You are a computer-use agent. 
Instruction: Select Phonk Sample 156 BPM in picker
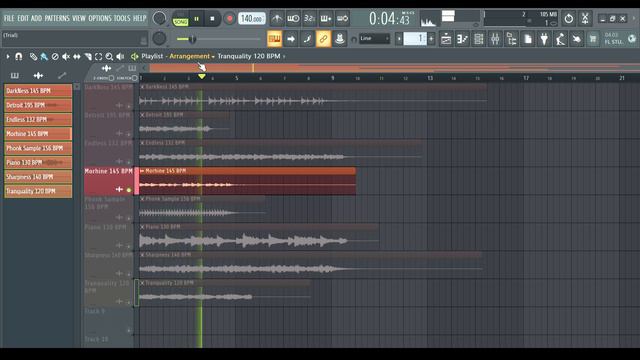coord(38,148)
